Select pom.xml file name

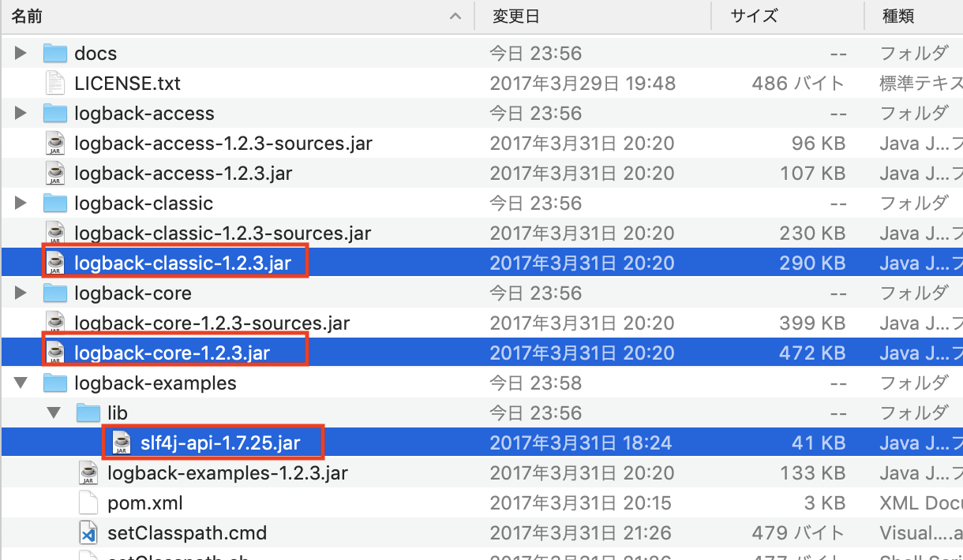point(145,503)
